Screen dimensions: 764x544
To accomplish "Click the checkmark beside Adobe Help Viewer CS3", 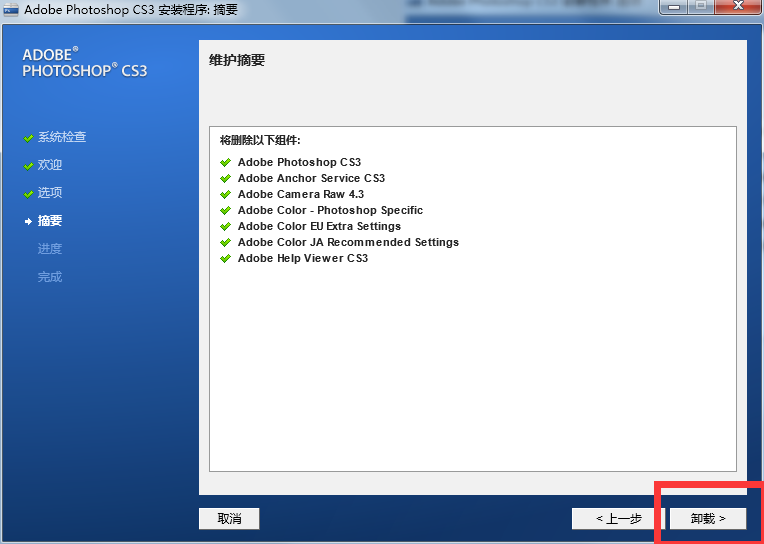I will (225, 258).
